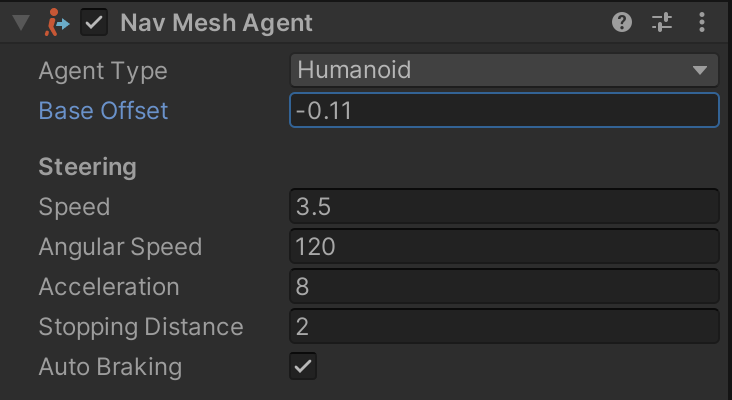The image size is (732, 400).
Task: Open the component preset selector icon
Action: coord(662,22)
